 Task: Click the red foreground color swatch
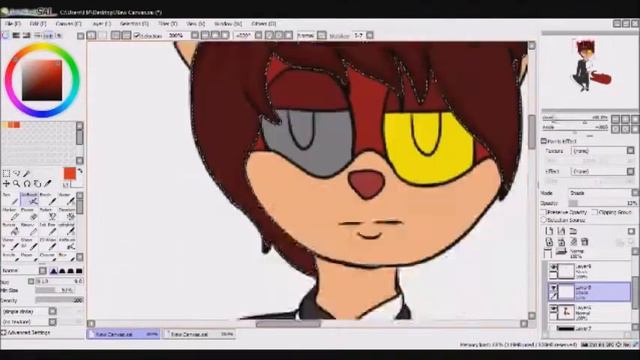tap(69, 173)
